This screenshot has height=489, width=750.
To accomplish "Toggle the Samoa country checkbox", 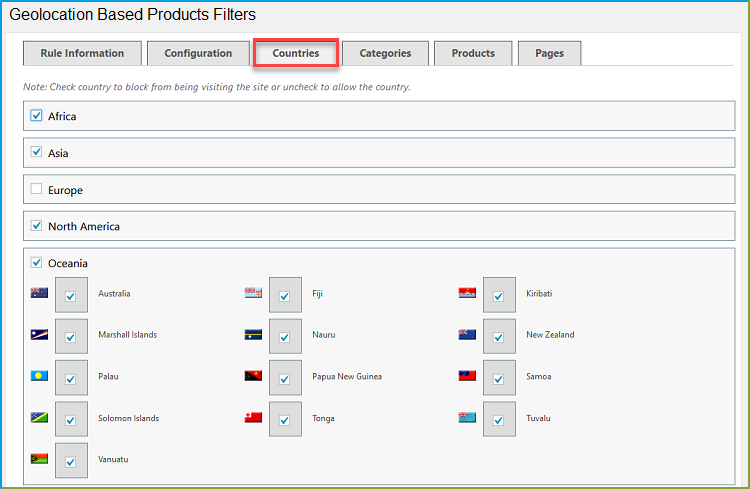I will (499, 378).
